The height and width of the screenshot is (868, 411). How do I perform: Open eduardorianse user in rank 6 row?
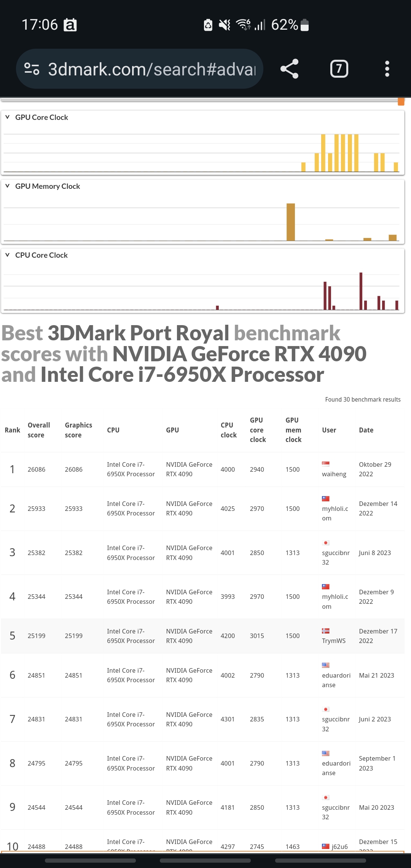(x=336, y=680)
